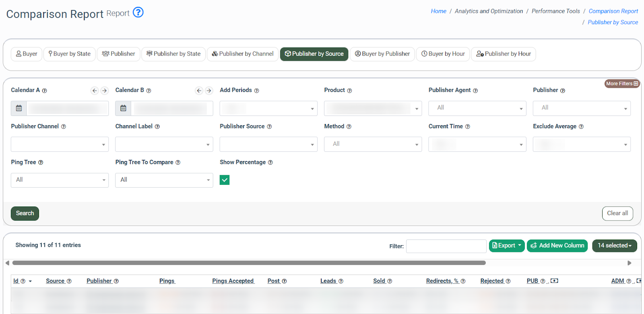Click the Show Percentage help icon
The height and width of the screenshot is (314, 644).
click(x=270, y=163)
